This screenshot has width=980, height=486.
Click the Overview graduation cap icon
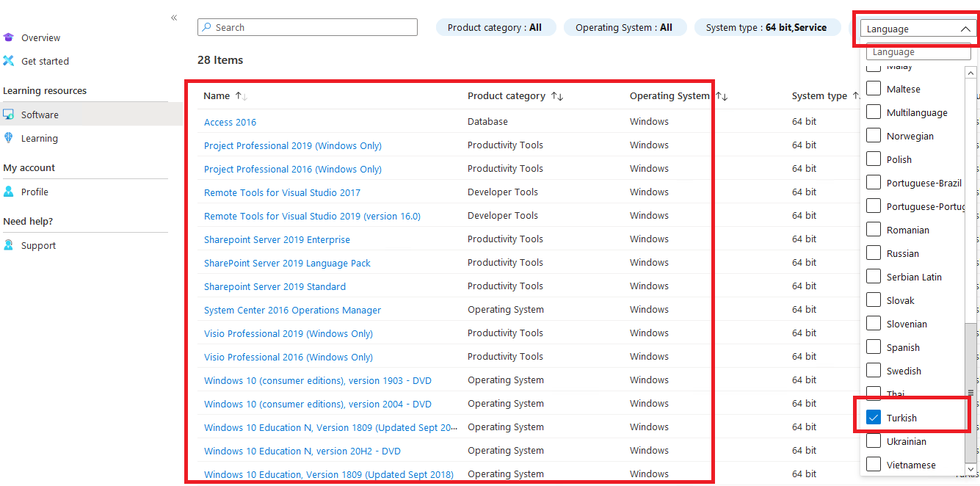[9, 37]
